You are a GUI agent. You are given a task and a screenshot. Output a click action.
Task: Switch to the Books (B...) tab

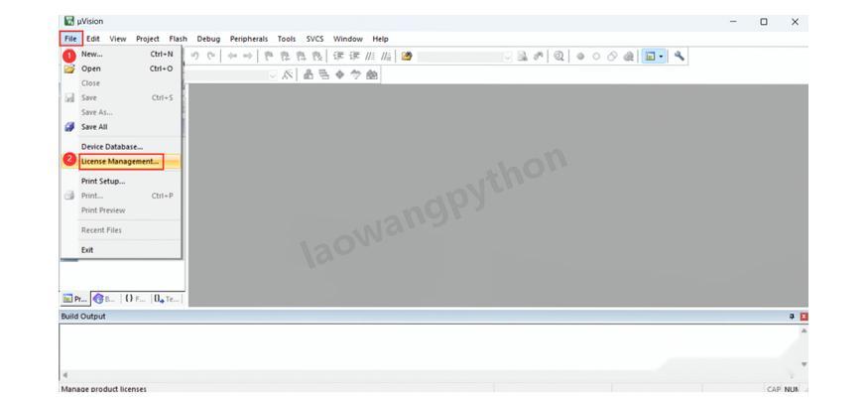click(x=105, y=299)
